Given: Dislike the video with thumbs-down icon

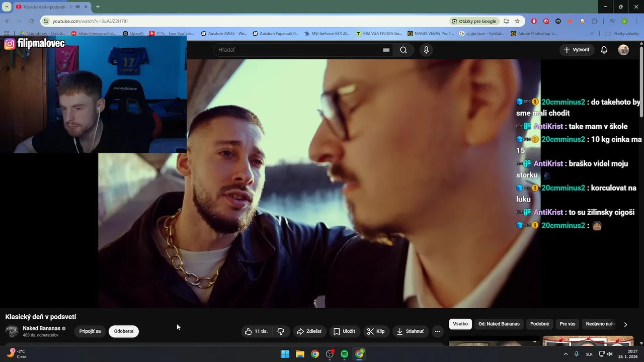Looking at the screenshot, I should point(281,331).
